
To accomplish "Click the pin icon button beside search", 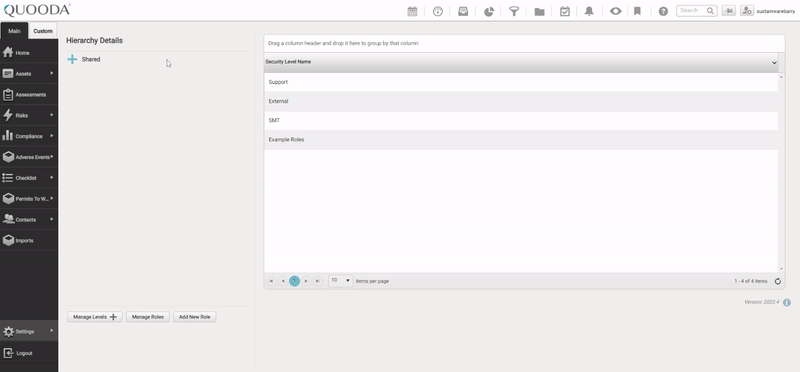I will click(x=729, y=11).
